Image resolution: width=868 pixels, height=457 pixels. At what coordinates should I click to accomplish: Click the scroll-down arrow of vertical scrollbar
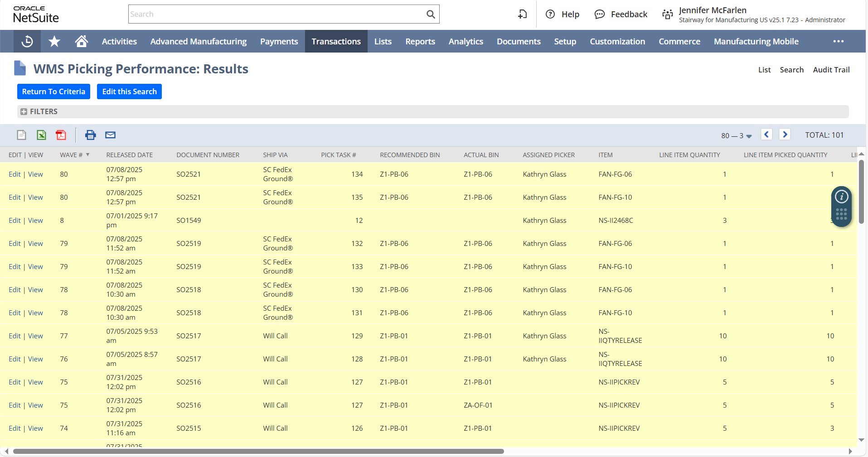861,440
